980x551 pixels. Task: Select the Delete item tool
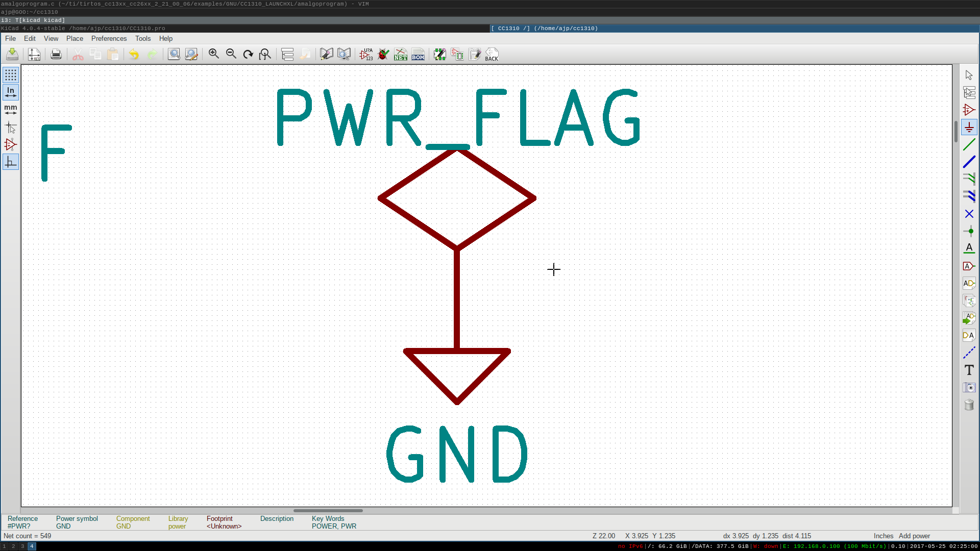(x=969, y=405)
